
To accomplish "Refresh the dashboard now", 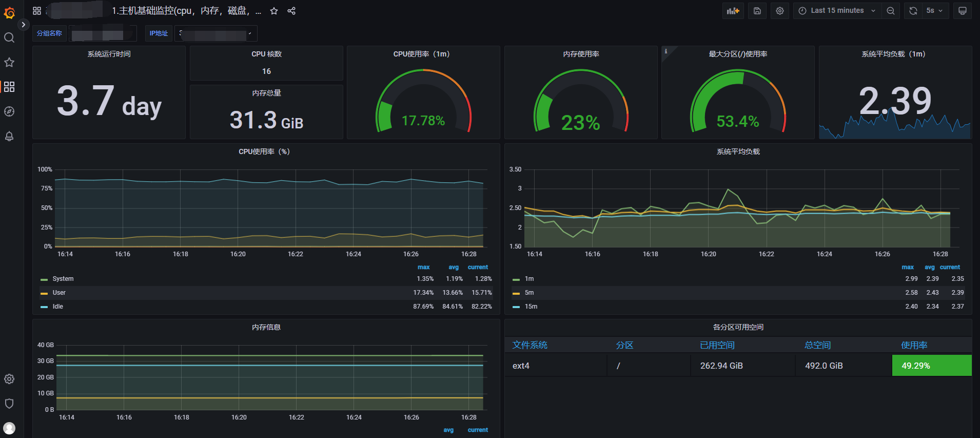I will pos(913,11).
